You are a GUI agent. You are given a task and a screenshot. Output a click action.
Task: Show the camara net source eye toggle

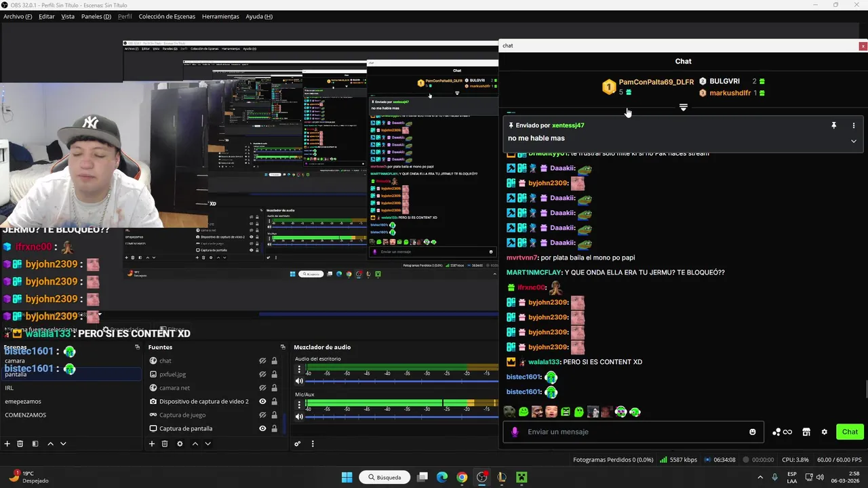click(262, 388)
